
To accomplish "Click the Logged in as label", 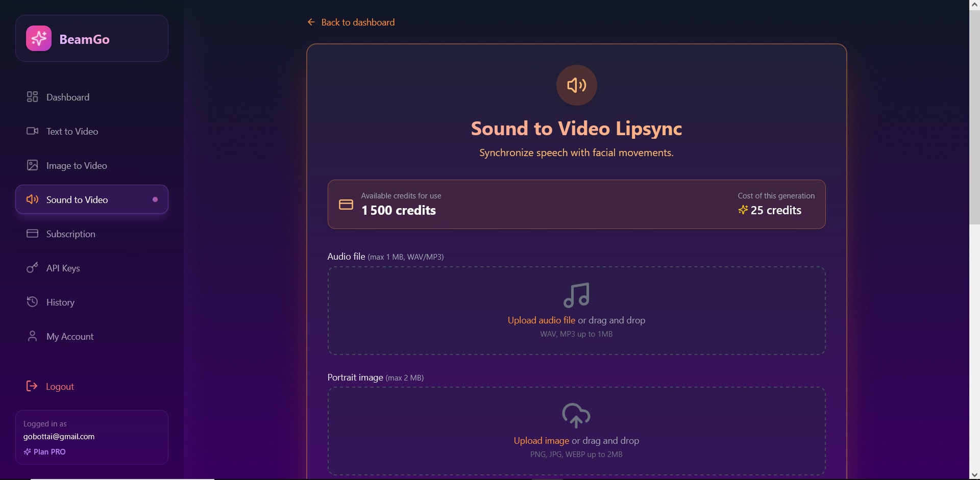I will (x=45, y=424).
